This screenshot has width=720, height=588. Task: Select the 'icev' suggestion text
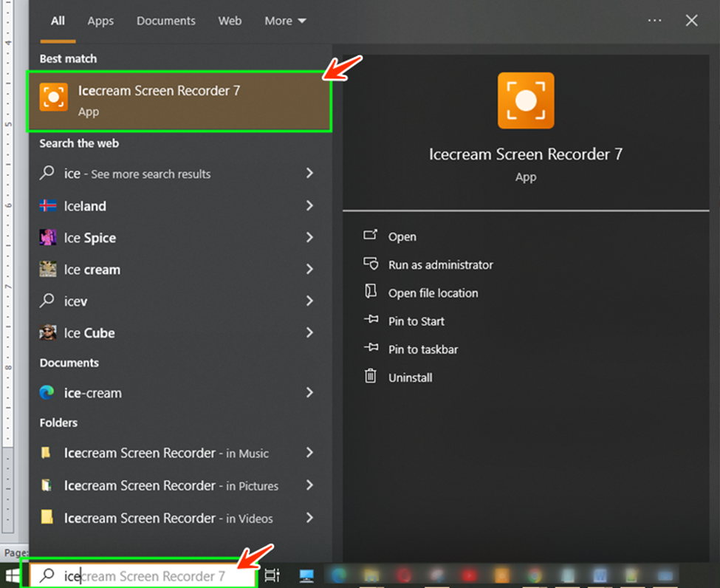click(75, 301)
